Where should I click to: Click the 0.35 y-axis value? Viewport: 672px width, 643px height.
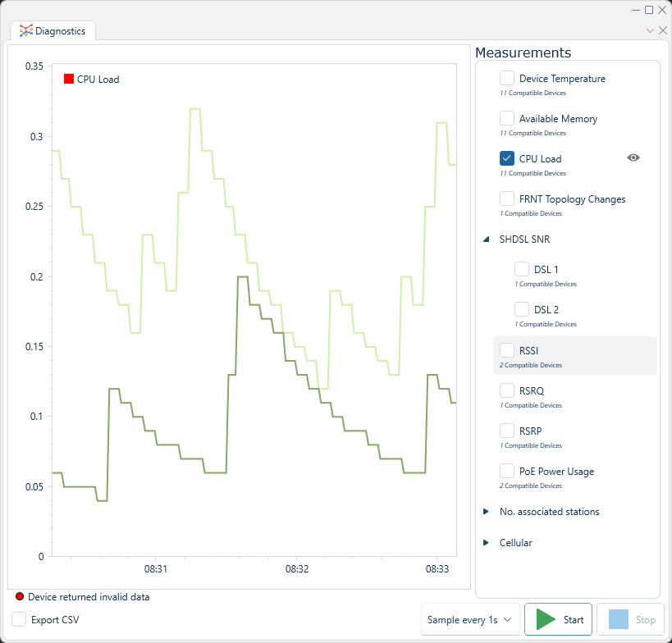(34, 66)
